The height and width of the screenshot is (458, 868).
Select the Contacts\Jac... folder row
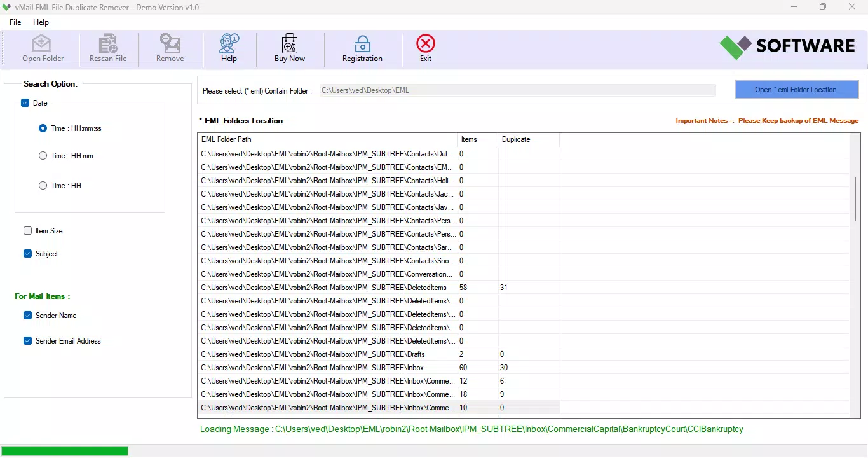[x=379, y=194]
